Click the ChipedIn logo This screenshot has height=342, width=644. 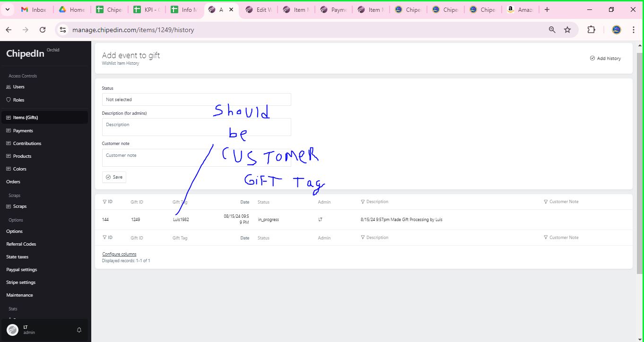25,53
